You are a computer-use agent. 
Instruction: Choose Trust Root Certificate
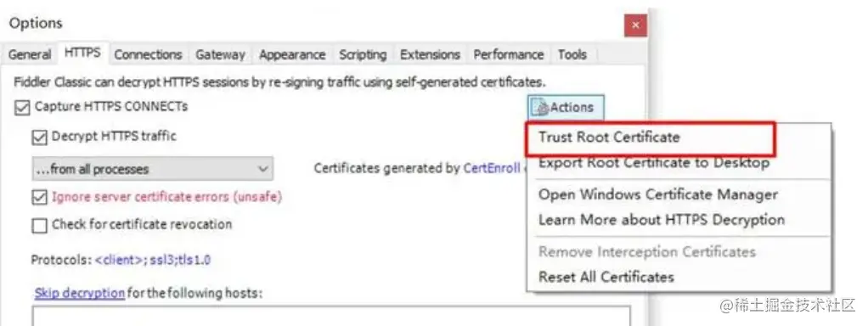tap(650, 138)
